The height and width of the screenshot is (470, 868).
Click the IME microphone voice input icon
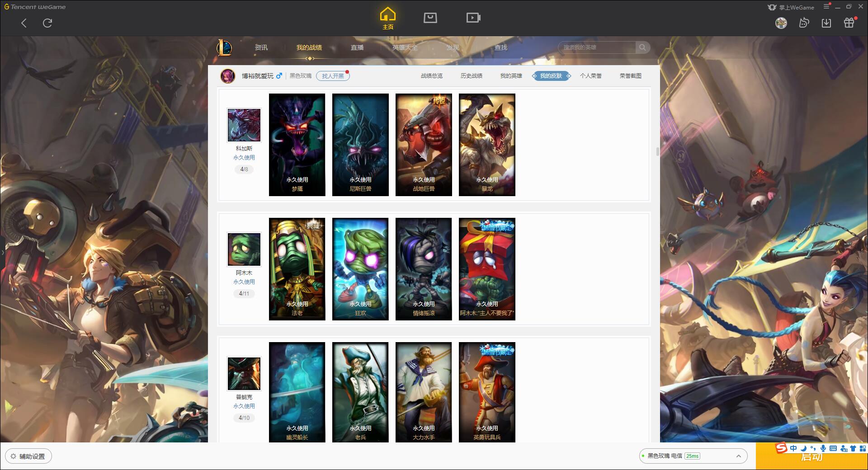pos(823,448)
